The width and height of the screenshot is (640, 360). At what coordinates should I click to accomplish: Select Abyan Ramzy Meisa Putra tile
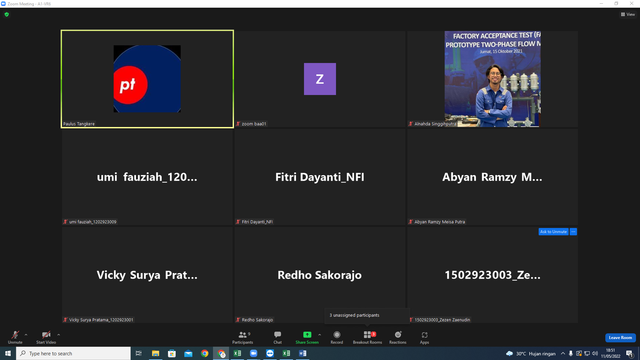(492, 177)
